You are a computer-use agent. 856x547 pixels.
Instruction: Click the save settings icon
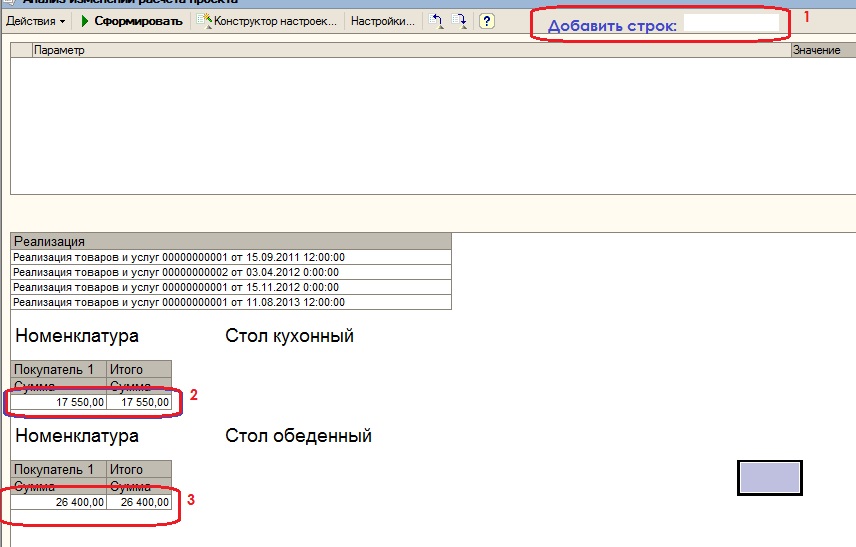tap(459, 21)
